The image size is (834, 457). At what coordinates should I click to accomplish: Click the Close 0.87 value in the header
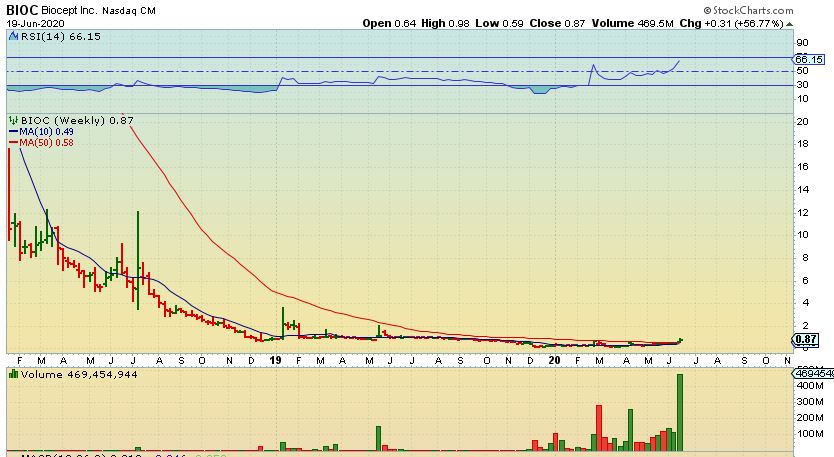557,23
